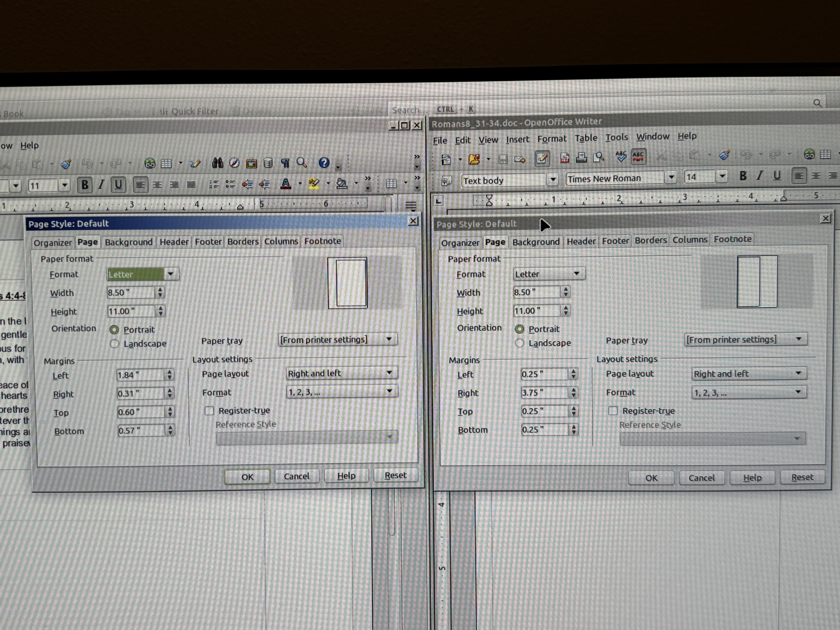Click Find & Replace binoculars icon
Viewport: 840px width, 630px height.
(x=218, y=163)
